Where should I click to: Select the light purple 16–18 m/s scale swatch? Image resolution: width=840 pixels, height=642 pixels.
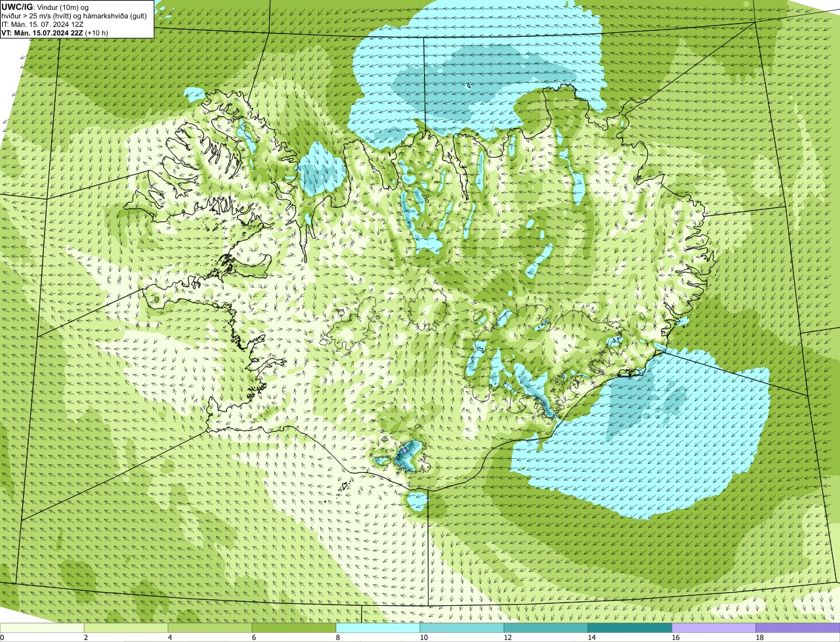click(x=714, y=628)
